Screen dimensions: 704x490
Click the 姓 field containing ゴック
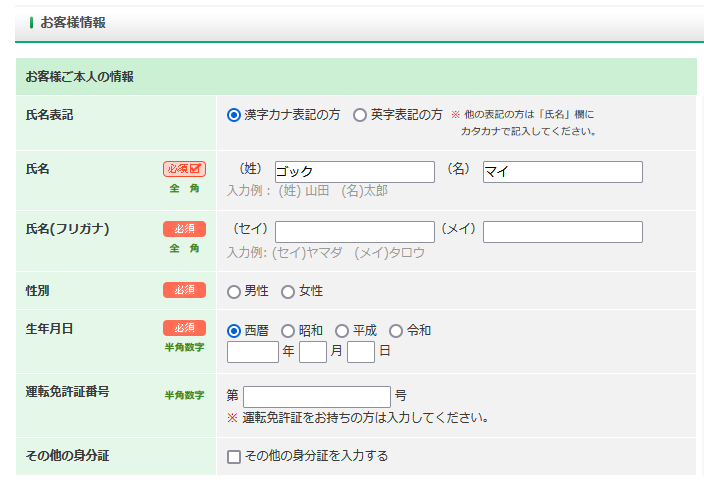point(354,172)
